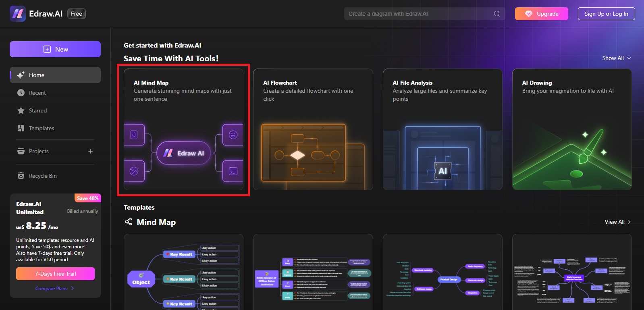
Task: Click the Mind Map section icon
Action: 129,222
